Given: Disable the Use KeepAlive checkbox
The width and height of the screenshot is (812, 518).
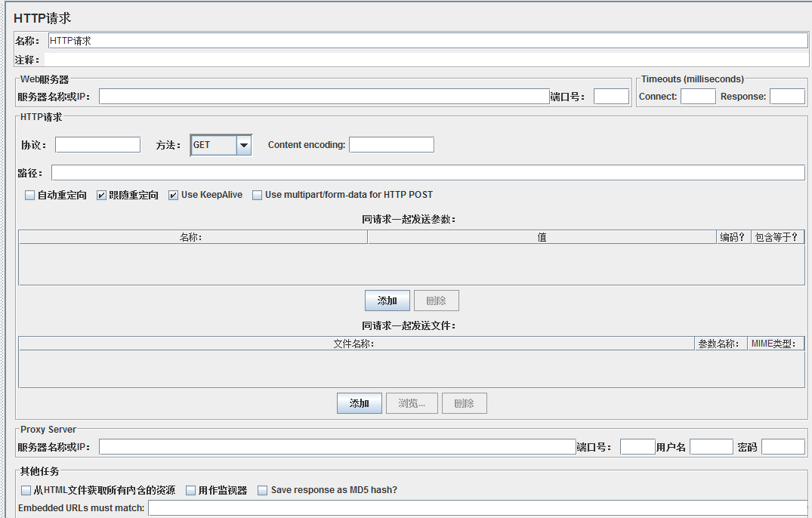Looking at the screenshot, I should pos(174,196).
